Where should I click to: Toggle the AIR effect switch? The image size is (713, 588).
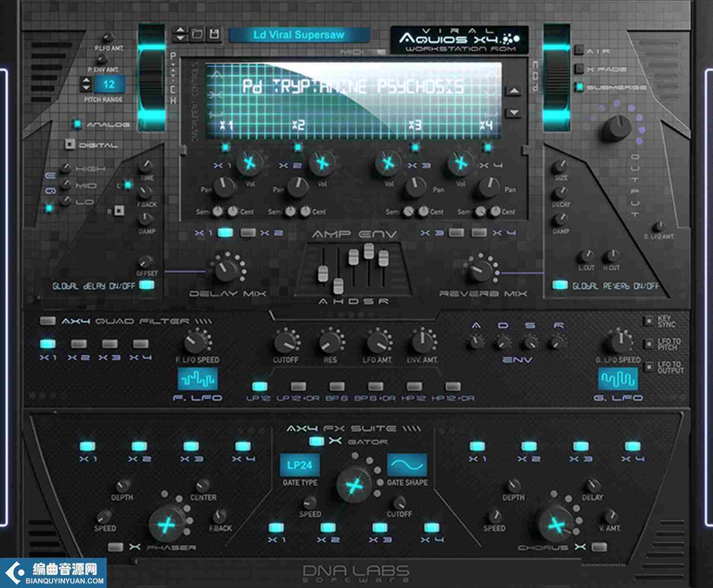click(x=579, y=50)
